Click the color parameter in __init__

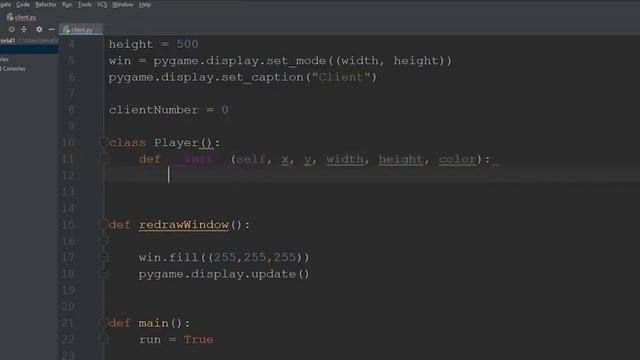point(458,159)
